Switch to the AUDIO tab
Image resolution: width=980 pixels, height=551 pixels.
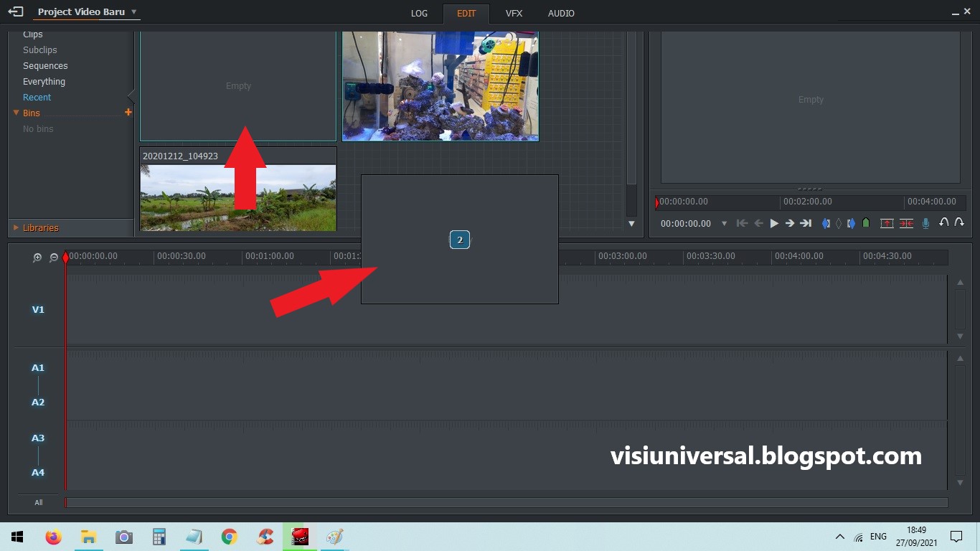point(561,13)
